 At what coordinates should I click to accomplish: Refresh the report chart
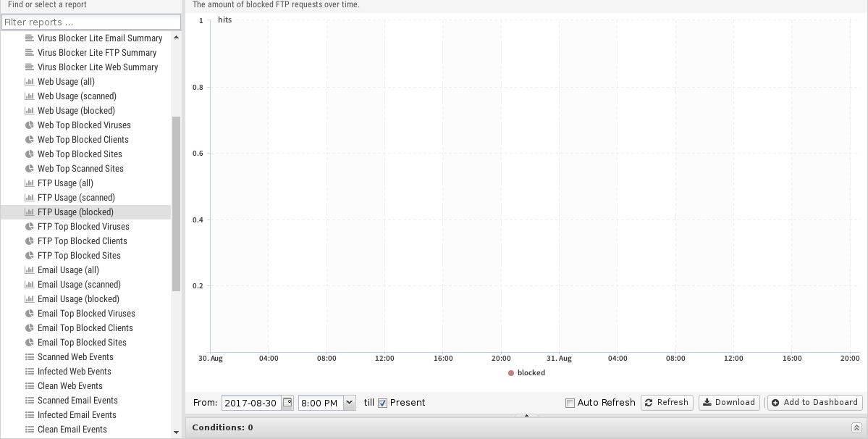coord(667,403)
